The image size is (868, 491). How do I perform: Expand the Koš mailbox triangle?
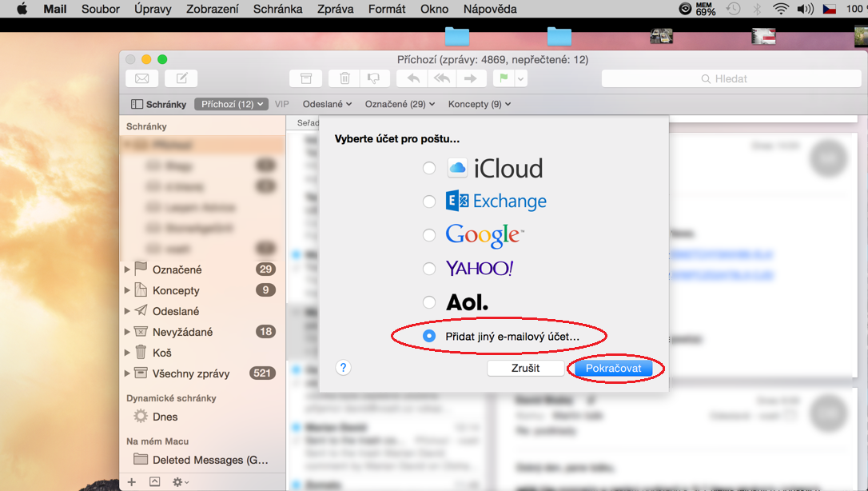pyautogui.click(x=127, y=353)
